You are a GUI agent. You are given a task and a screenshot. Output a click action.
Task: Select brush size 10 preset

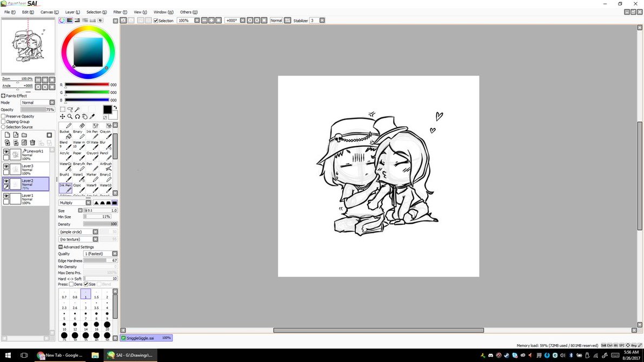(x=64, y=326)
